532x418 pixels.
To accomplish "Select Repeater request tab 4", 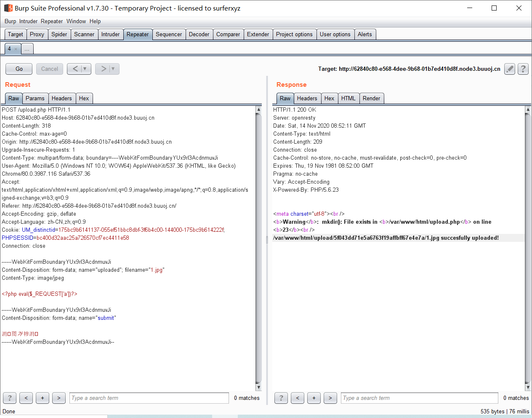I will tap(10, 49).
